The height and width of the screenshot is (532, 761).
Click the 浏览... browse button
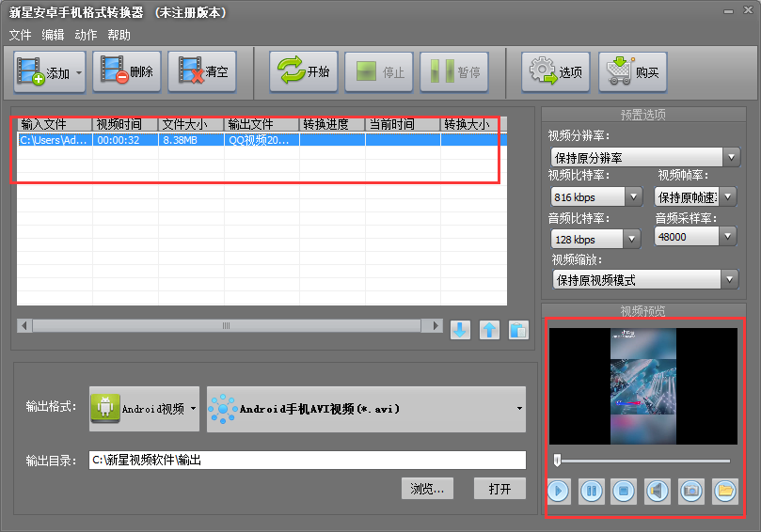427,489
